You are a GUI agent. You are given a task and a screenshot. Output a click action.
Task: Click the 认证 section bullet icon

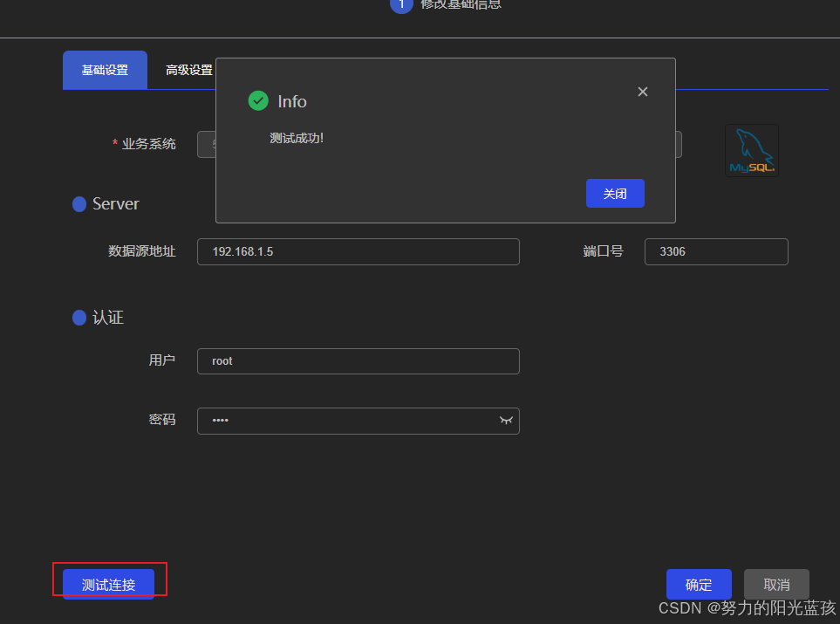[79, 318]
